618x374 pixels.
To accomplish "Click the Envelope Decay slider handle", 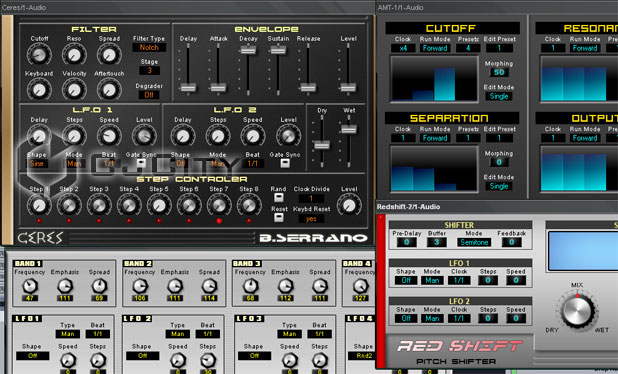I will pyautogui.click(x=248, y=50).
